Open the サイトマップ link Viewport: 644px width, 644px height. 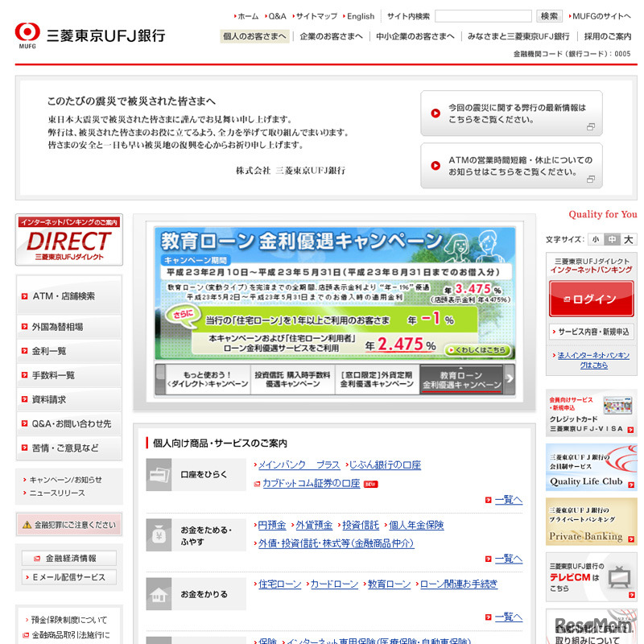pyautogui.click(x=316, y=16)
